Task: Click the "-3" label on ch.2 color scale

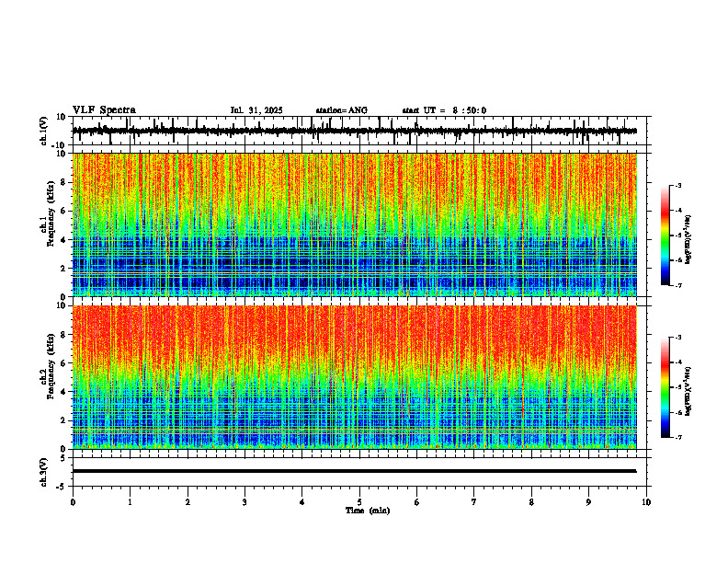Action: coord(678,338)
